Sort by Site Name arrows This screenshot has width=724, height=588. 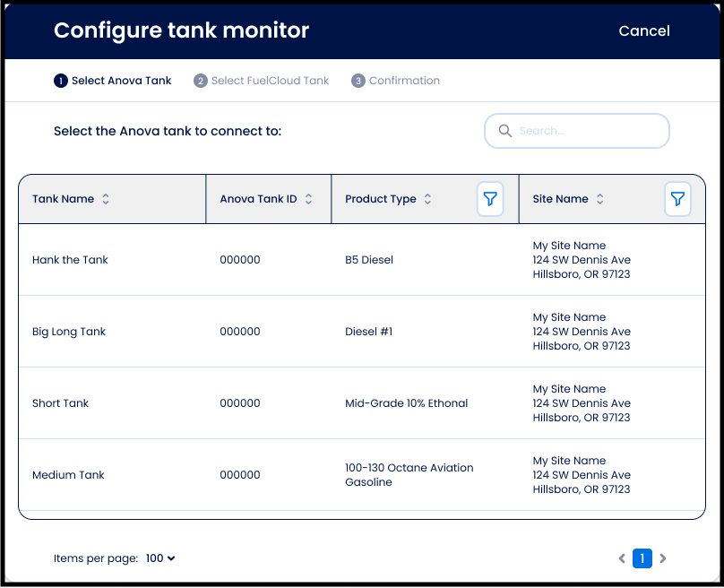(x=599, y=199)
